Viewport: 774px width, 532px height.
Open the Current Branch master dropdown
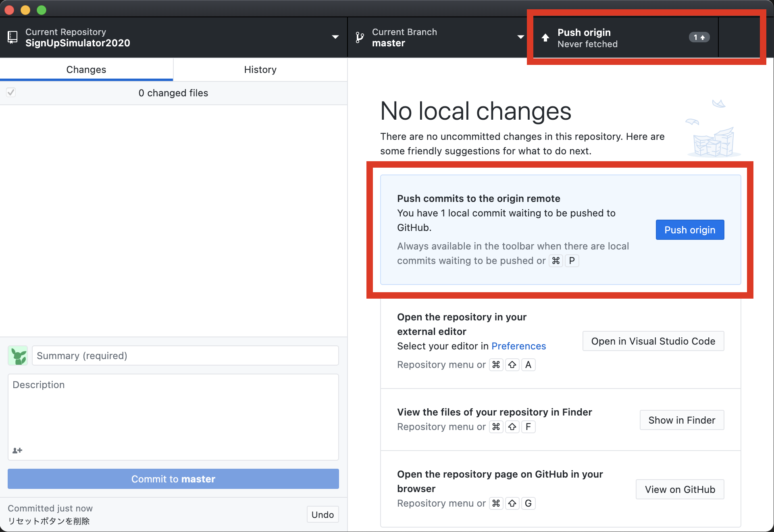437,37
